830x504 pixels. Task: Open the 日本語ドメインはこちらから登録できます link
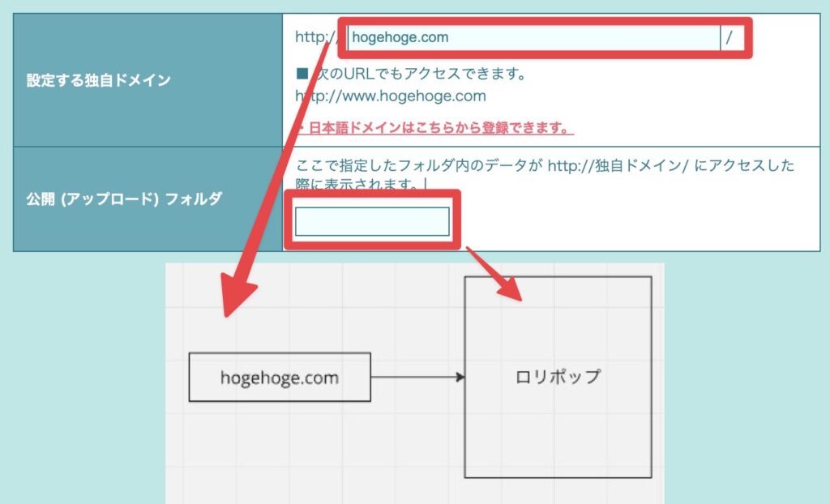(x=438, y=129)
